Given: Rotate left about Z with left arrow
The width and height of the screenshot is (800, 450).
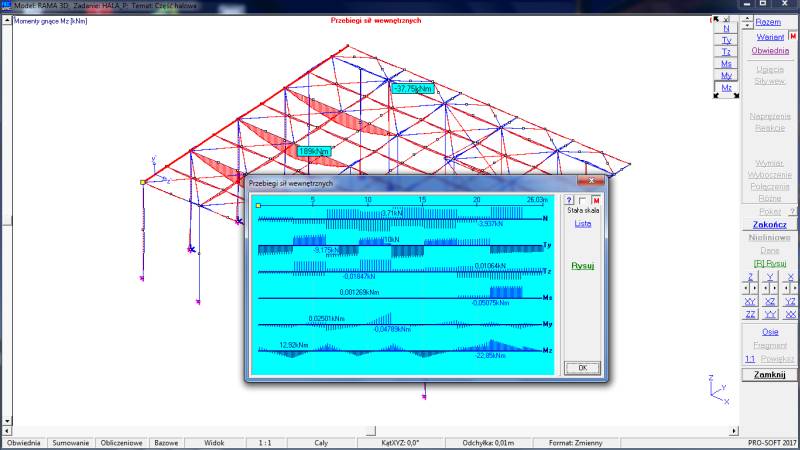Looking at the screenshot, I should 747,288.
